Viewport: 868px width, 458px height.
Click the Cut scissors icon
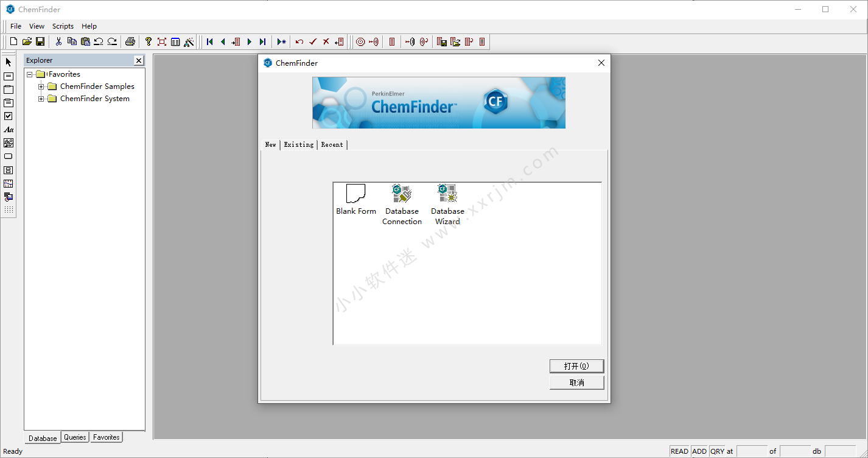point(58,41)
